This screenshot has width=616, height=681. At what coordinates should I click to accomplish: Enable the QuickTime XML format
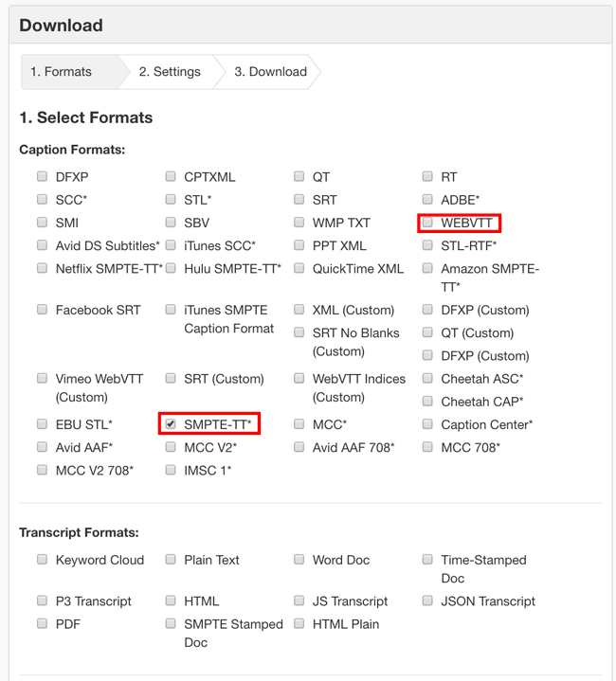[x=299, y=268]
